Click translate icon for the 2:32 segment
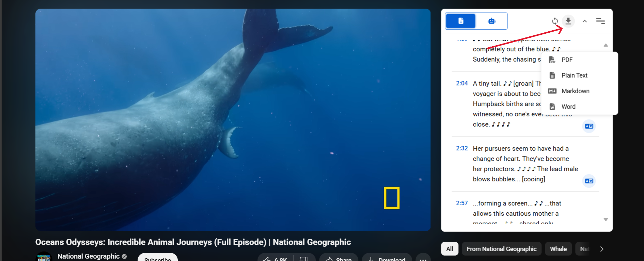The image size is (644, 261). (589, 181)
